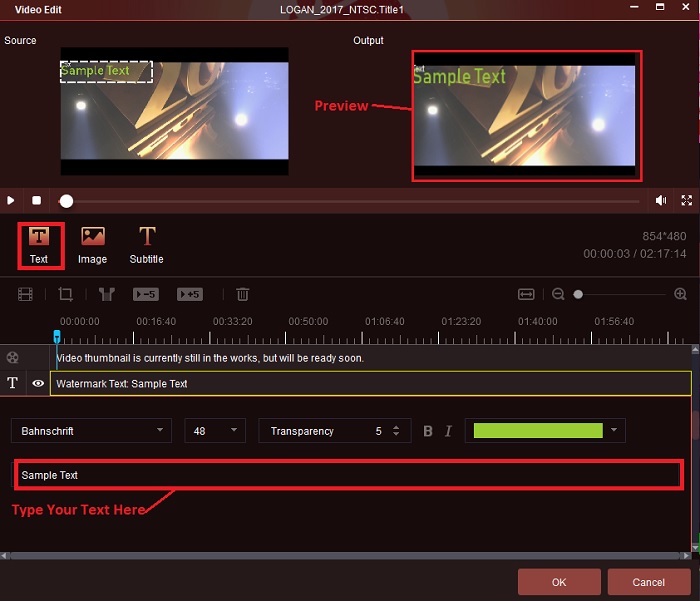This screenshot has height=601, width=700.
Task: Click the Output preview video
Action: coord(525,115)
